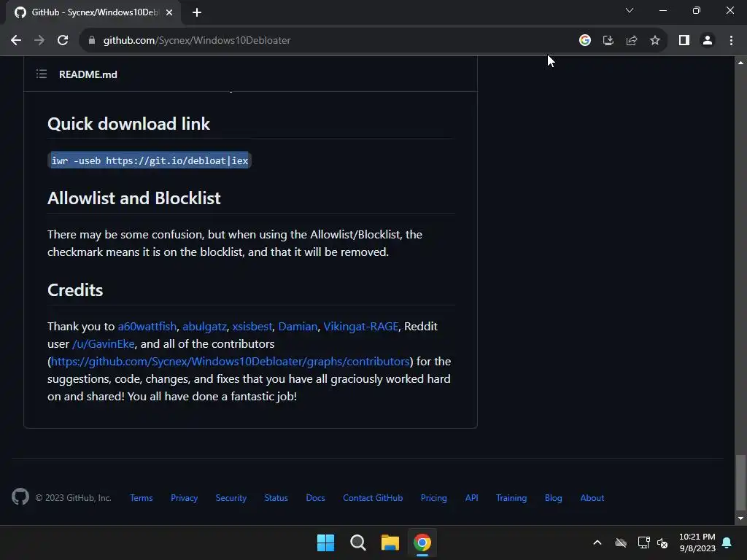Click the footer Blog link
This screenshot has width=747, height=560.
point(554,497)
